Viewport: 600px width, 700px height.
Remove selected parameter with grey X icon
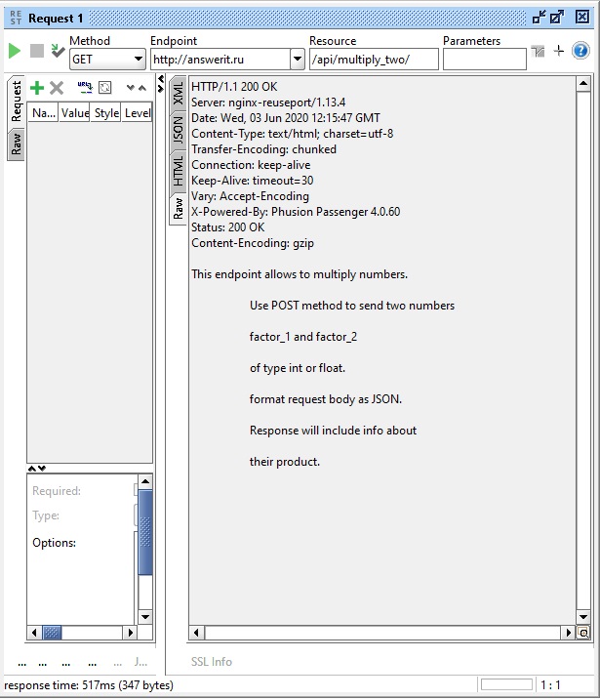point(57,88)
